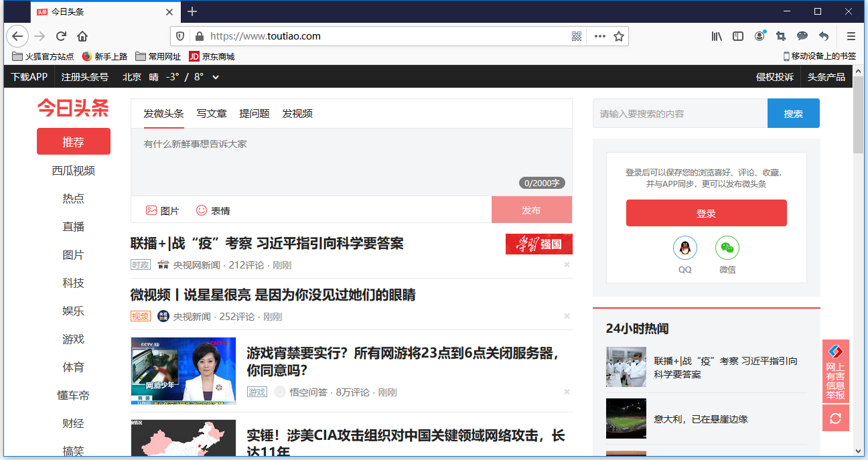The image size is (868, 460).
Task: Open the 学习强国 banner
Action: point(539,244)
